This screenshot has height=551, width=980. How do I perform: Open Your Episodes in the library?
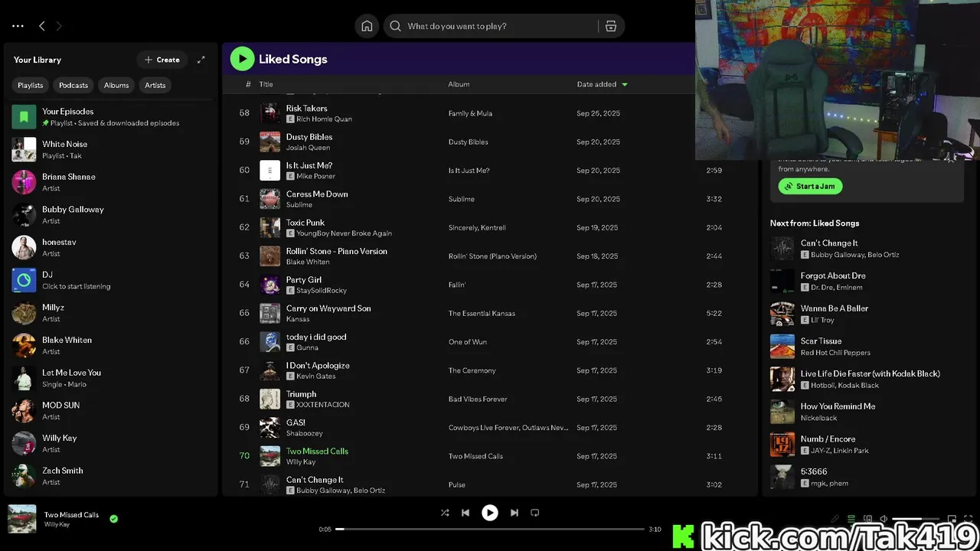[111, 117]
